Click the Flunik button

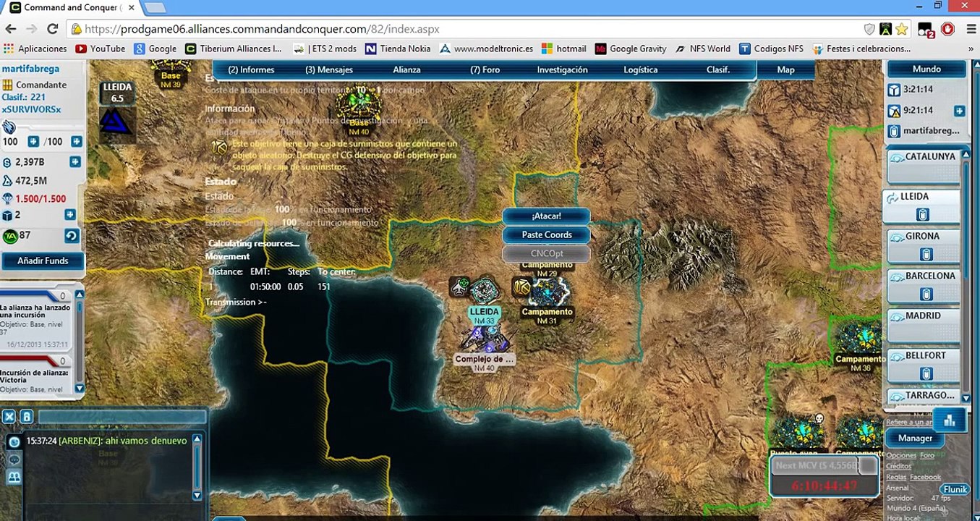[x=955, y=489]
